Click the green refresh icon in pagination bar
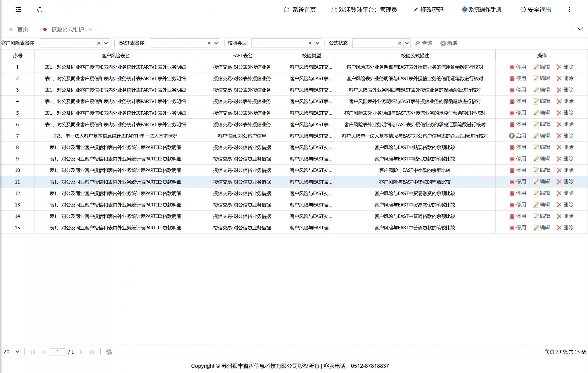 [x=109, y=352]
